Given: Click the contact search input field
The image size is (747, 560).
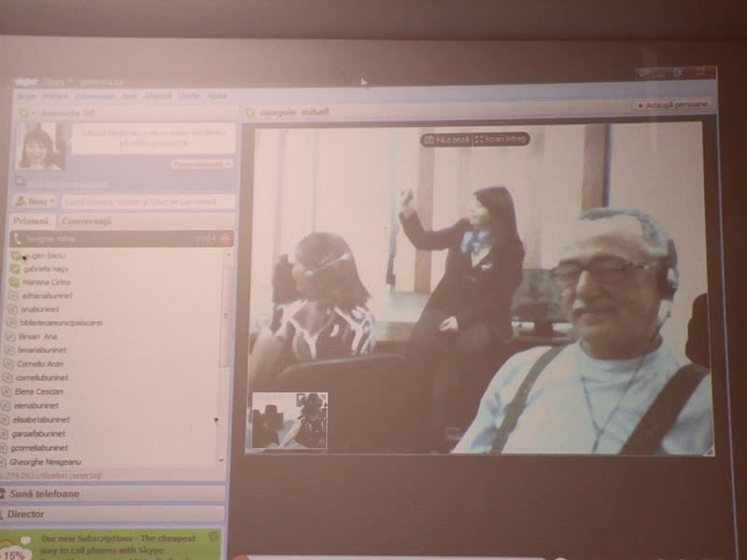Looking at the screenshot, I should (x=148, y=201).
